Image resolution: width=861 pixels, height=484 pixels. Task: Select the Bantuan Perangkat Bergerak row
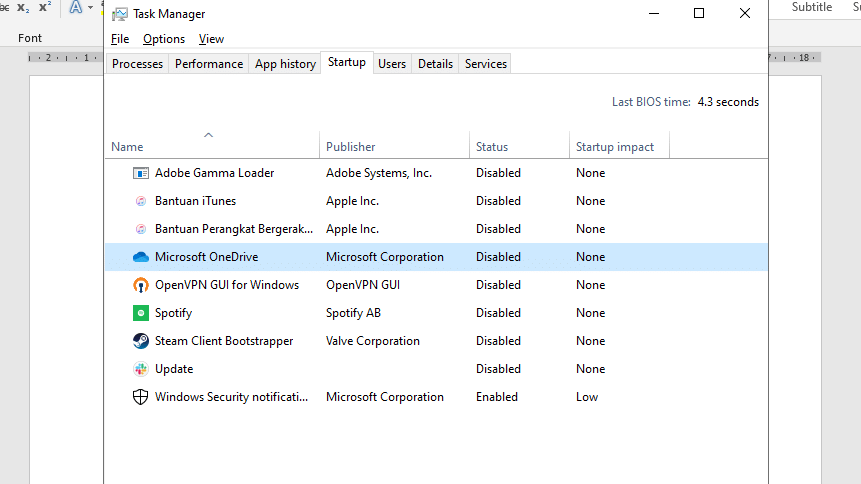click(x=229, y=229)
